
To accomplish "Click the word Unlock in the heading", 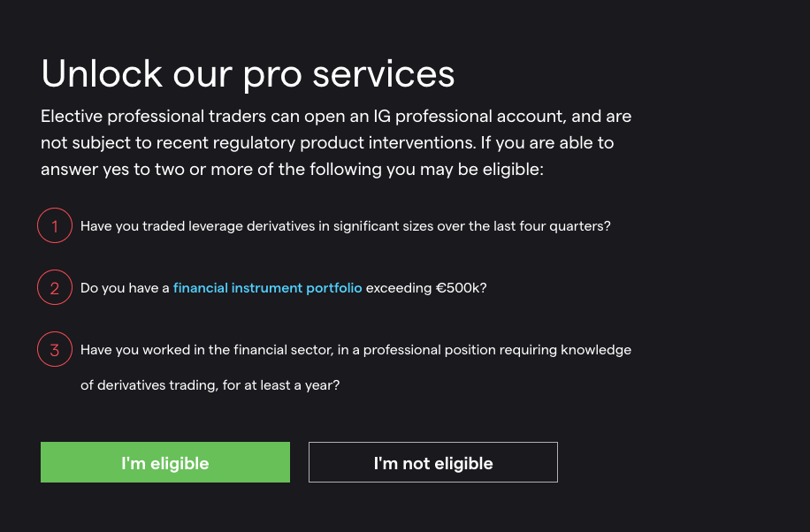I will (102, 73).
